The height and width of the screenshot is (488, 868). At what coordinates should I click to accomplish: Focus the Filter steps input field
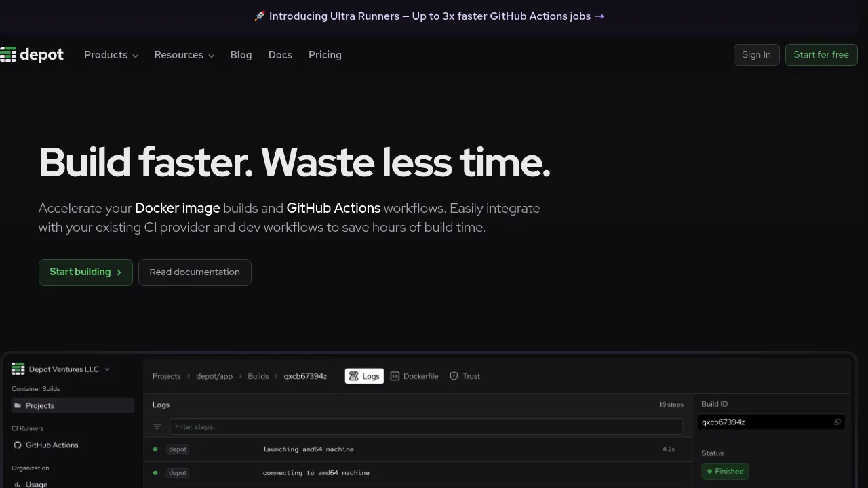point(426,426)
